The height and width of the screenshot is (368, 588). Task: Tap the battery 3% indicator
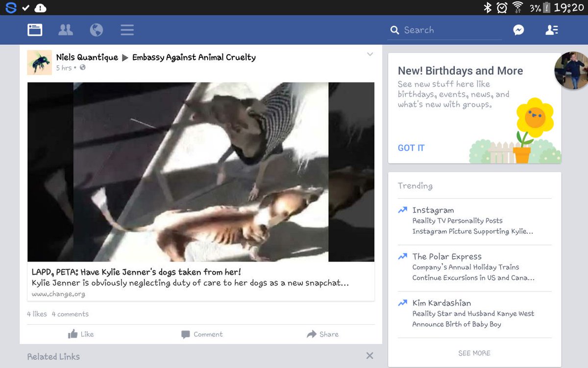pos(540,8)
